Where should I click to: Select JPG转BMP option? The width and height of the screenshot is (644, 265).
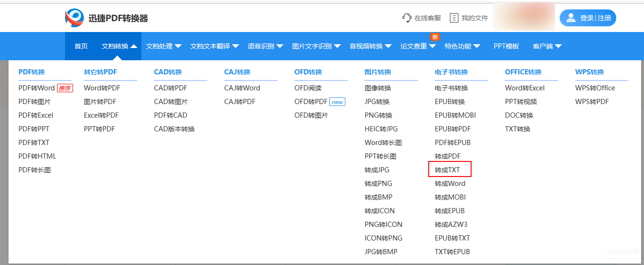(x=381, y=252)
